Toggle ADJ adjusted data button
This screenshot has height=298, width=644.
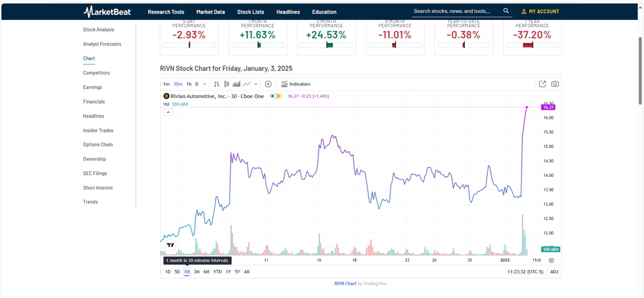[554, 272]
